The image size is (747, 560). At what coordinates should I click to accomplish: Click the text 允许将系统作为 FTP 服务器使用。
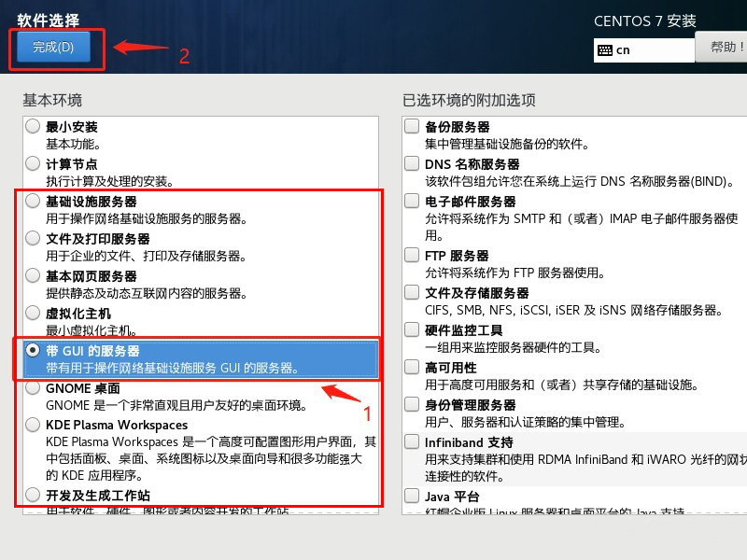click(x=515, y=273)
